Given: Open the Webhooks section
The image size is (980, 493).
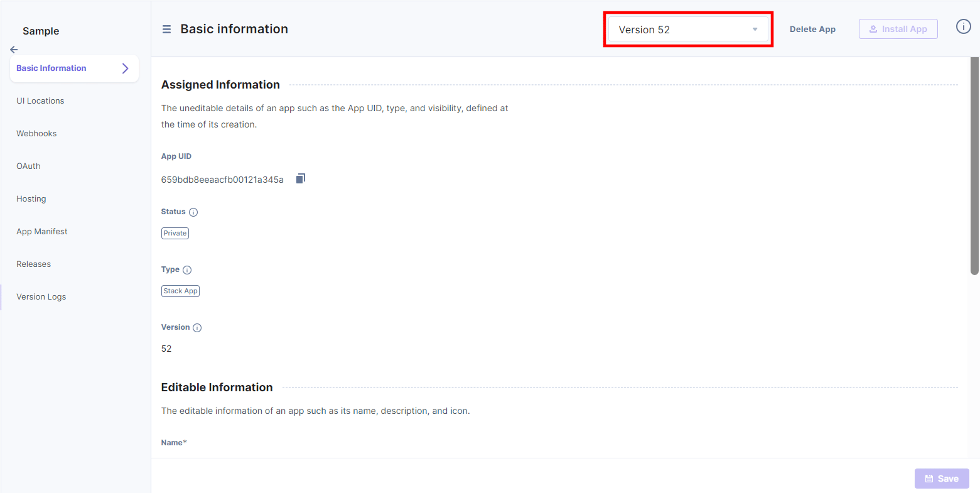Looking at the screenshot, I should coord(36,134).
